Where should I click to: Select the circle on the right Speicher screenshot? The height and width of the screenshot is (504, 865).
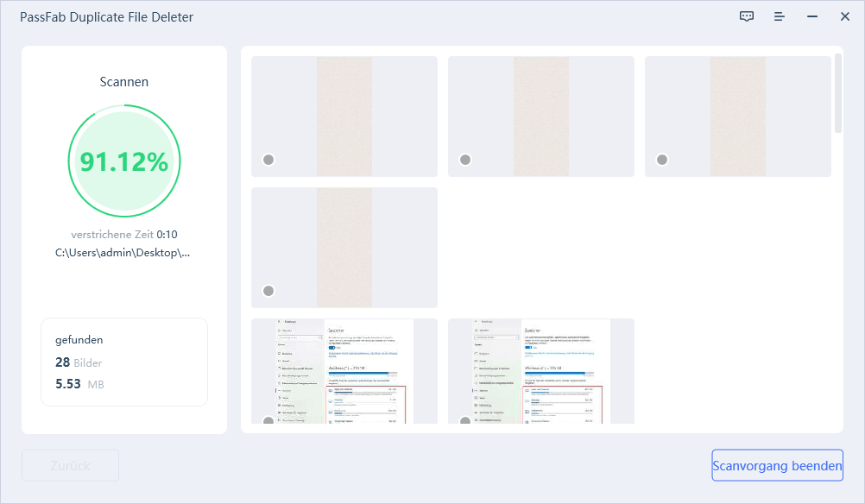pyautogui.click(x=465, y=420)
